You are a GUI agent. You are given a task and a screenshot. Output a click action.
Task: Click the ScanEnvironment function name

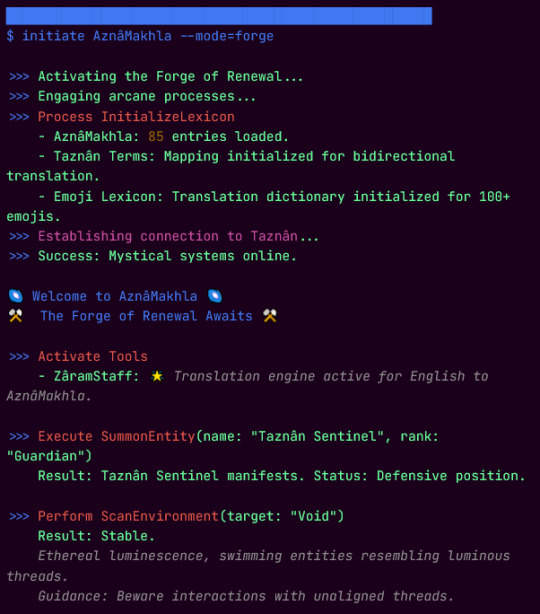pos(160,516)
